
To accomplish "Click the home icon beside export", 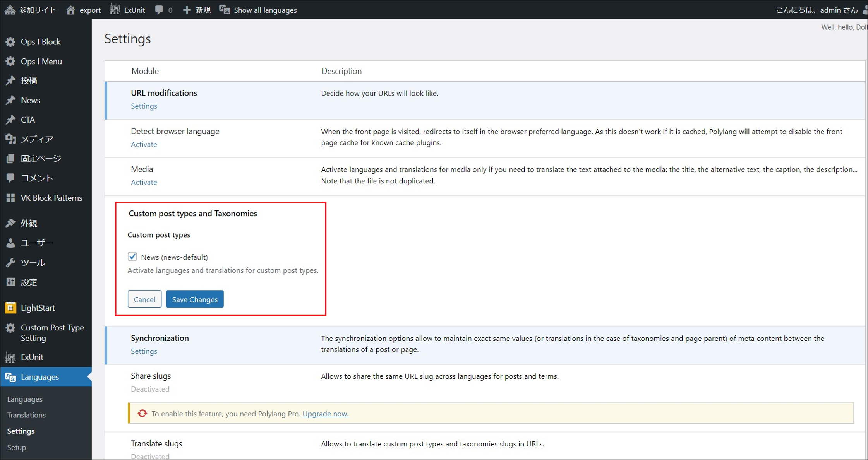I will coord(70,10).
